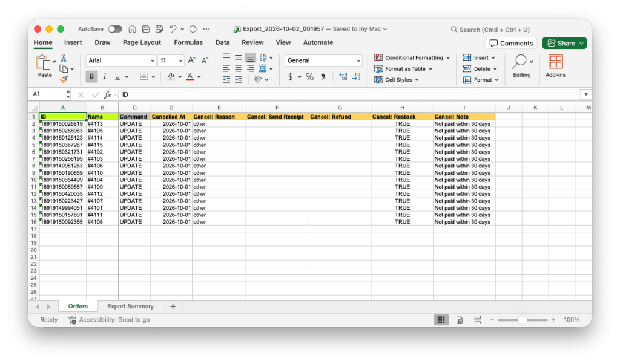Switch to the Page Layout tab
The height and width of the screenshot is (364, 620).
click(x=142, y=42)
